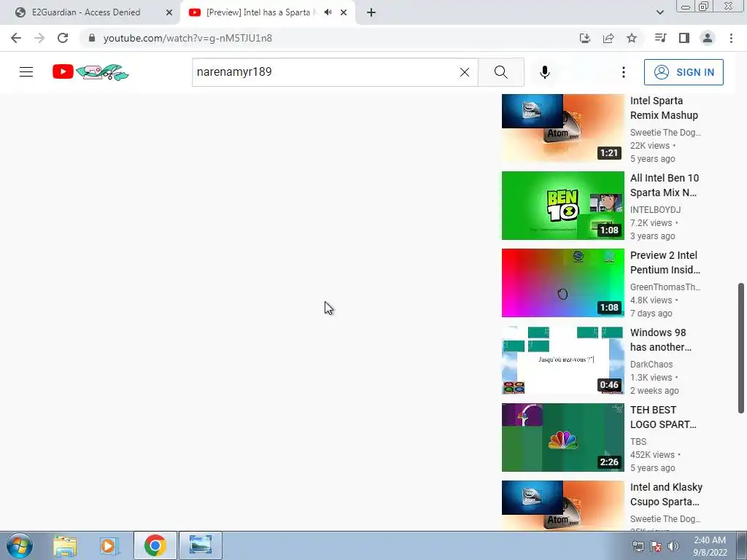Viewport: 747px width, 560px height.
Task: Open Windows 98 has another title
Action: pyautogui.click(x=661, y=340)
